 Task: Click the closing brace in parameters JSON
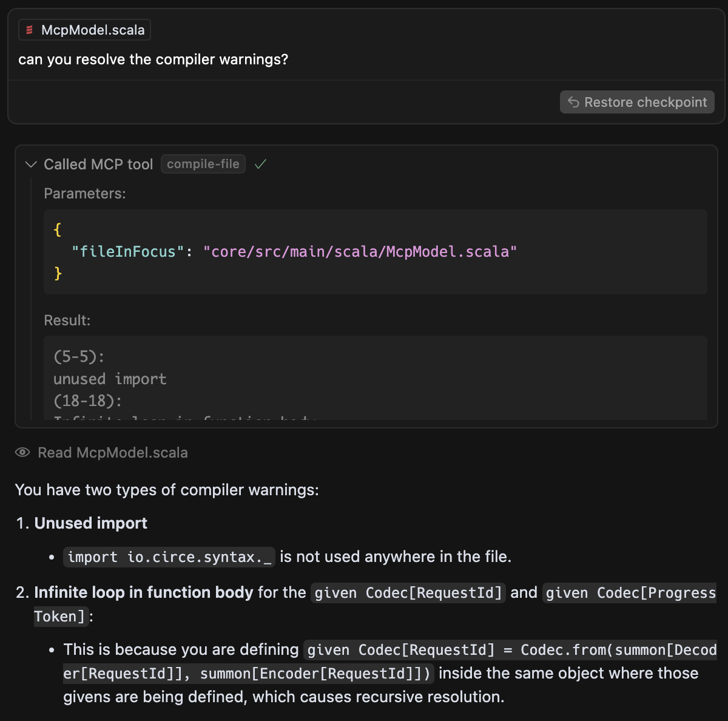(58, 273)
